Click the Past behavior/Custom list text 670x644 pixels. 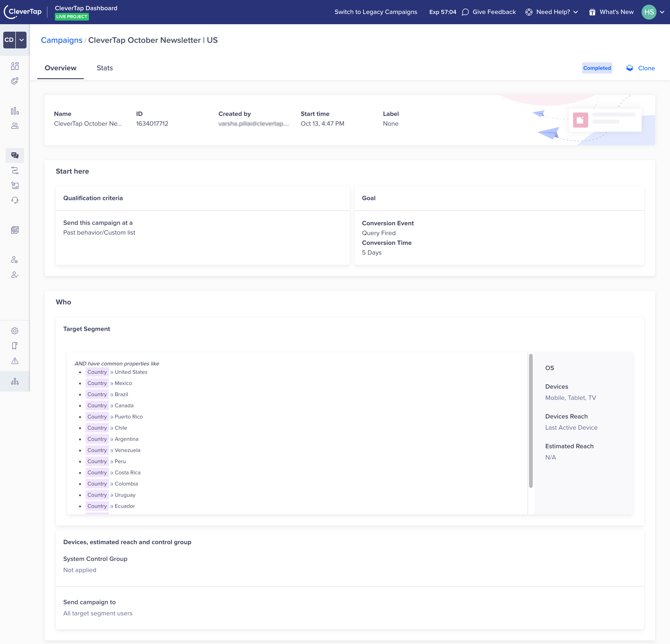(99, 233)
